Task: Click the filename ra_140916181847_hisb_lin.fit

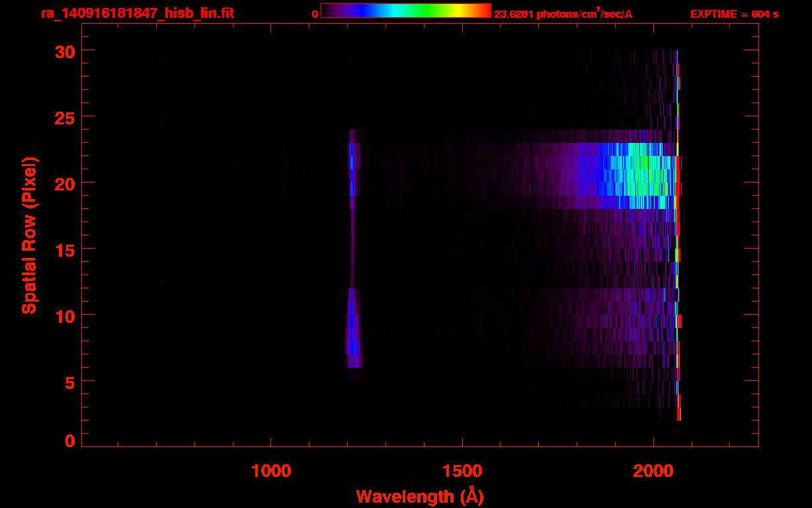Action: click(138, 13)
